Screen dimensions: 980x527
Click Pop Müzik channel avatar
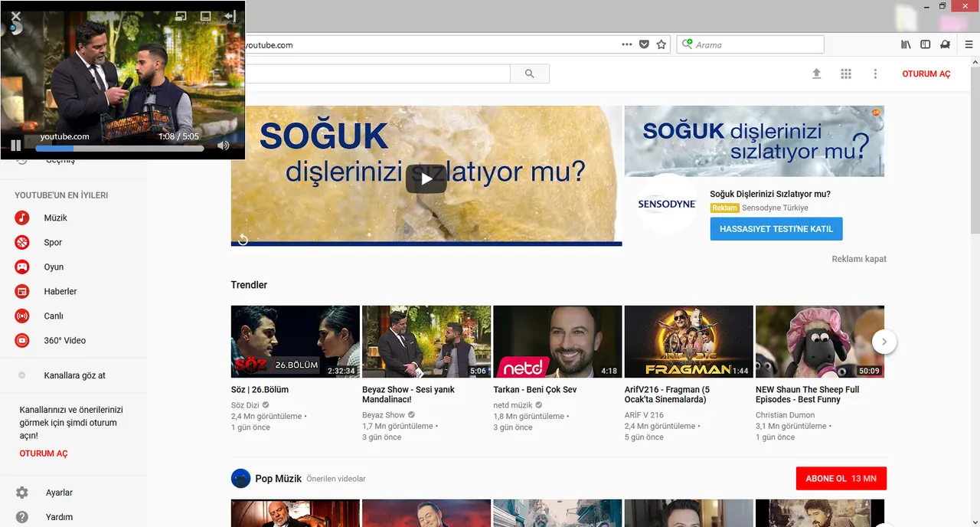241,479
